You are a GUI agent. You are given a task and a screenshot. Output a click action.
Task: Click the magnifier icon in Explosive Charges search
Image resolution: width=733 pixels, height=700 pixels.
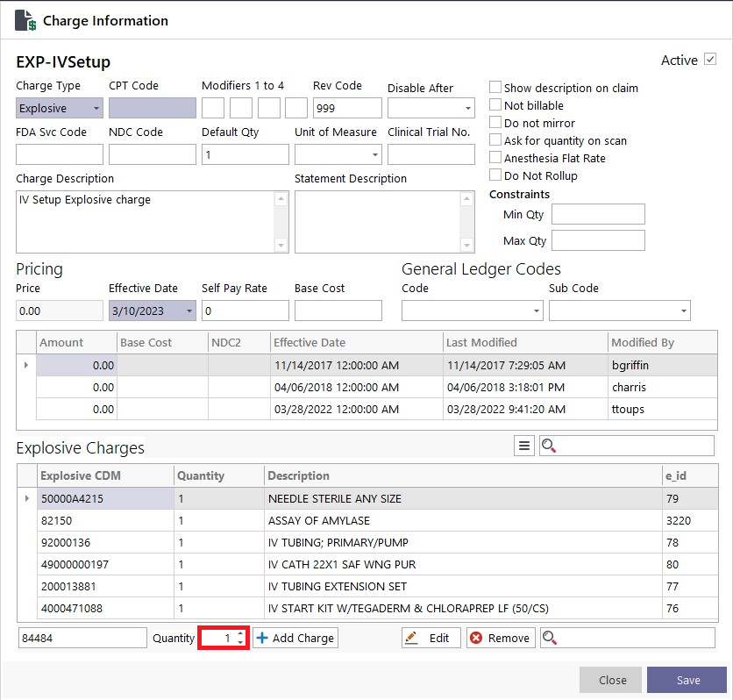point(548,446)
